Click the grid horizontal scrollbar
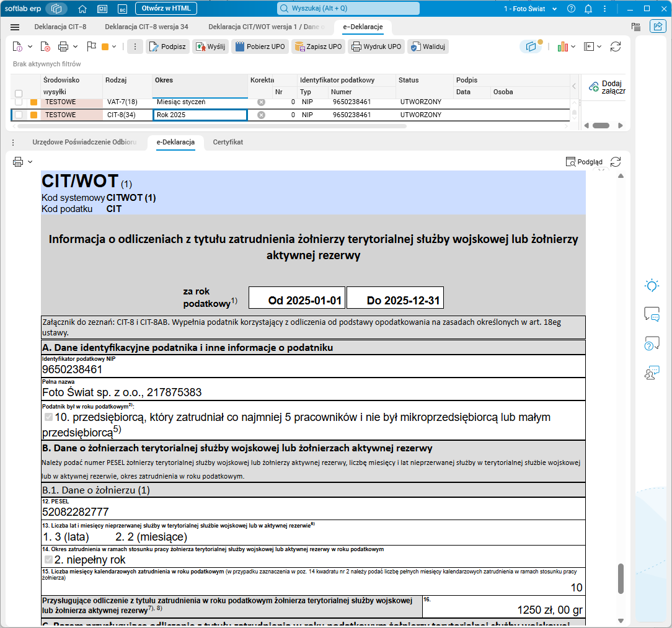The image size is (672, 628). click(x=212, y=126)
